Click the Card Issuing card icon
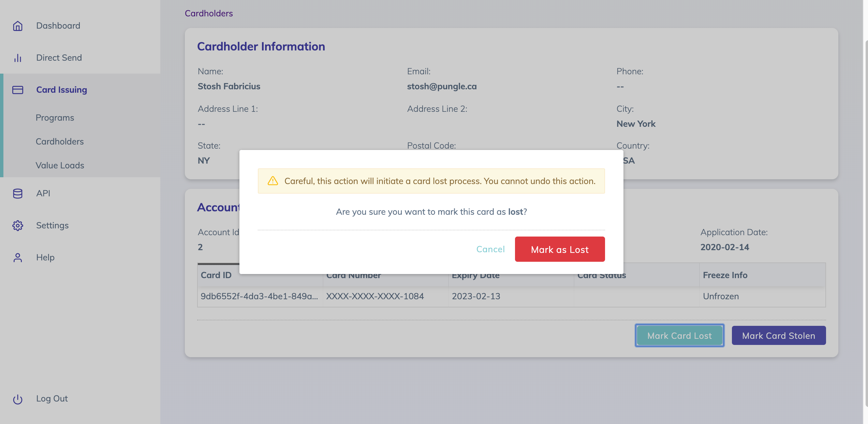868x424 pixels. [x=17, y=90]
